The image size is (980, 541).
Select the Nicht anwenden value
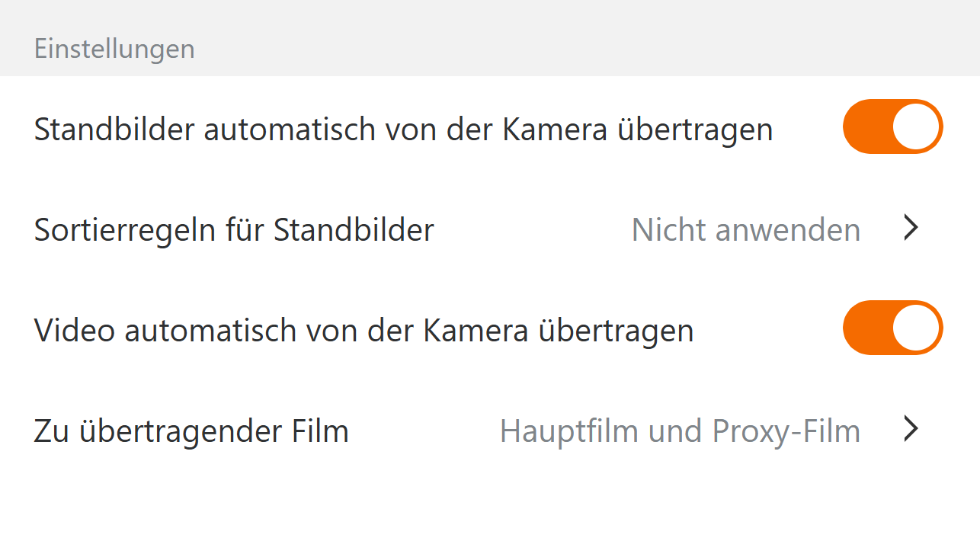[x=745, y=229]
